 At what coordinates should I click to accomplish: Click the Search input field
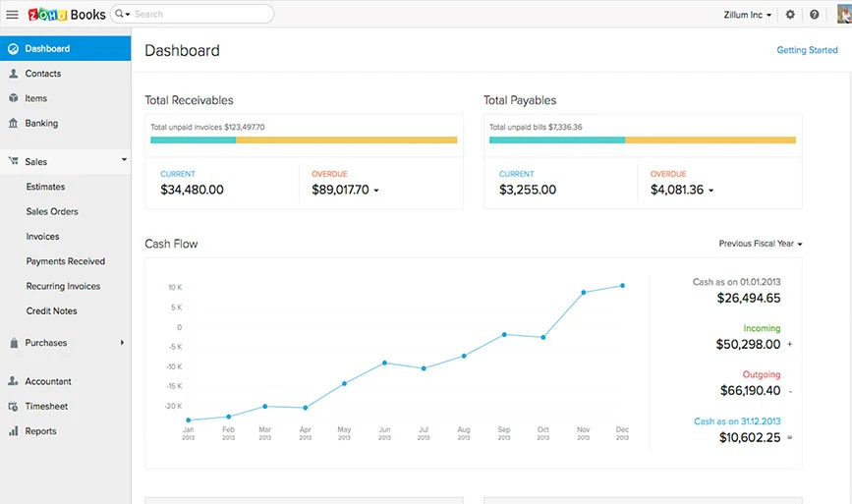193,14
